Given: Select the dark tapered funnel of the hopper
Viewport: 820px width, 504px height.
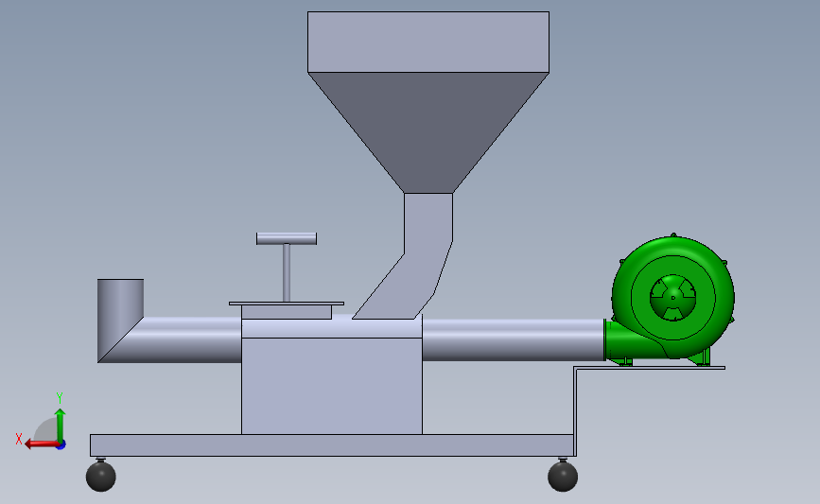Looking at the screenshot, I should coord(428,132).
